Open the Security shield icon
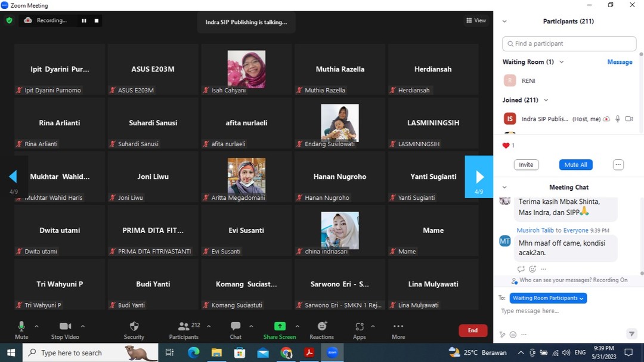 point(134,326)
